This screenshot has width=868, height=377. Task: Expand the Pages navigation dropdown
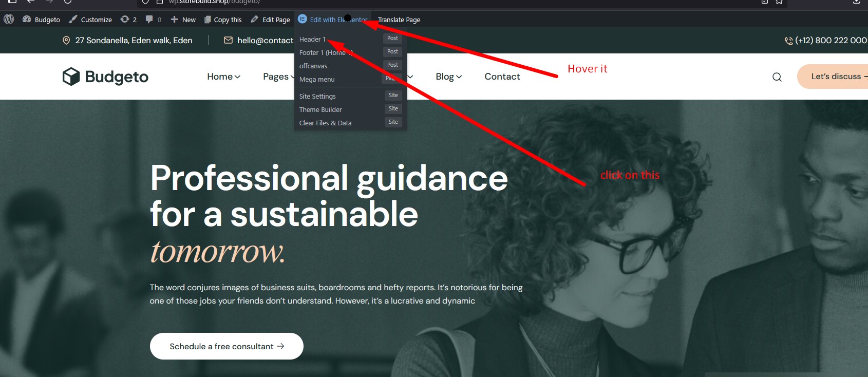pyautogui.click(x=278, y=77)
